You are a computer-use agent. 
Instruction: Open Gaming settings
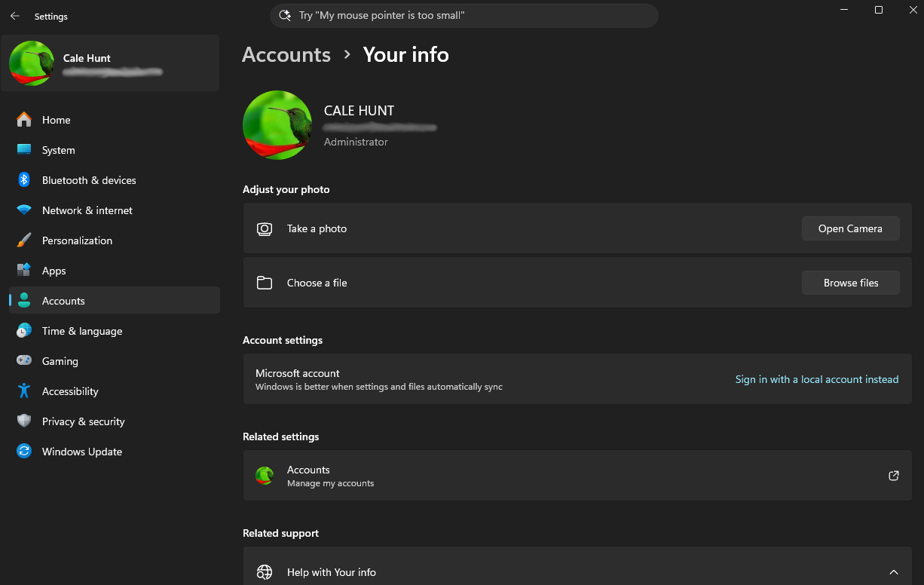pos(115,361)
